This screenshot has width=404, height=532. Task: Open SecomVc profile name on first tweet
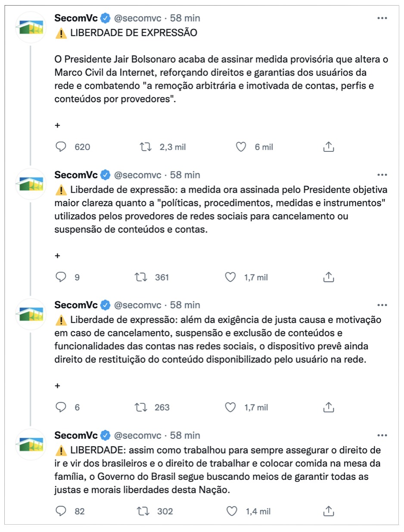(76, 18)
